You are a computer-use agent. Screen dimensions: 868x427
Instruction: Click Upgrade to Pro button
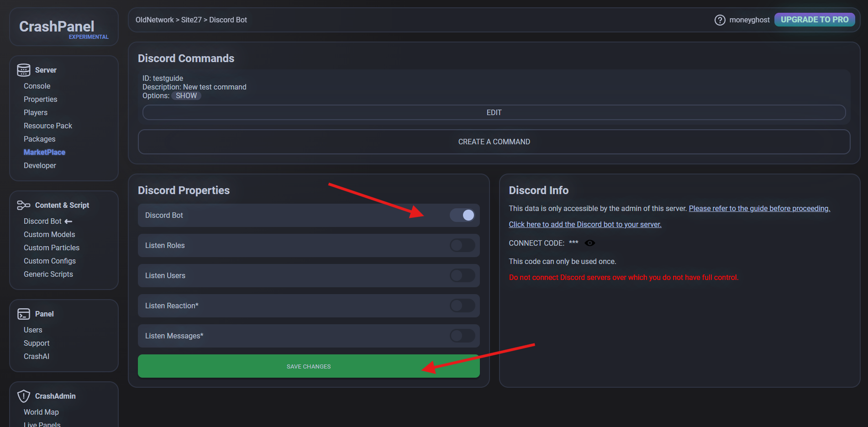pos(814,20)
